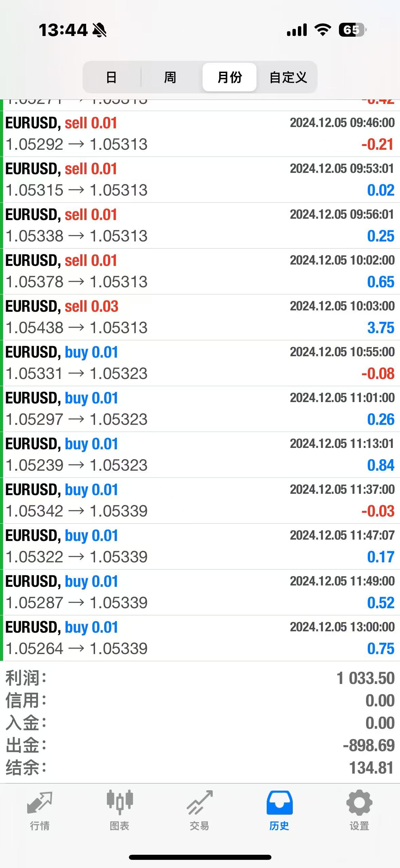Select the 月份 period segment
Image resolution: width=400 pixels, height=868 pixels.
[230, 77]
